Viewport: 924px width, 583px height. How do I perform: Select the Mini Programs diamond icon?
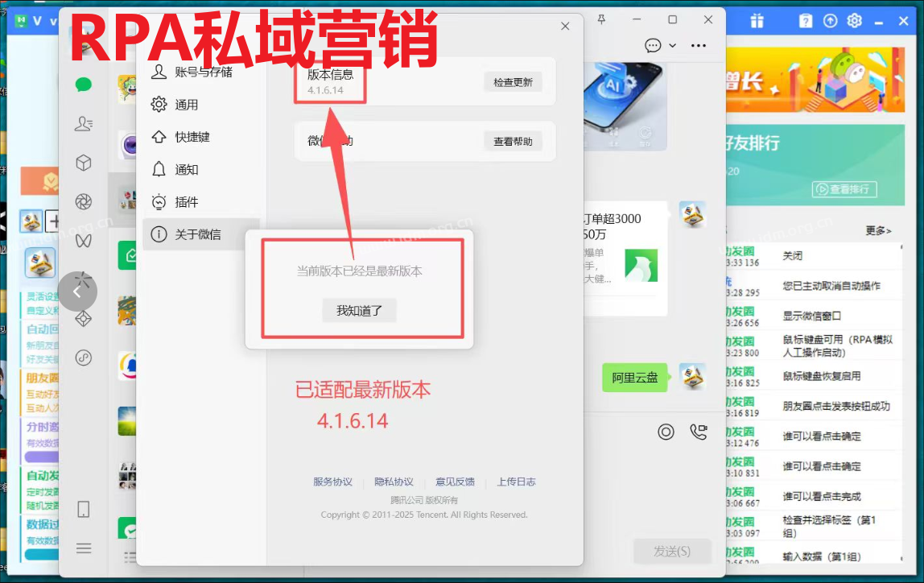pyautogui.click(x=84, y=318)
